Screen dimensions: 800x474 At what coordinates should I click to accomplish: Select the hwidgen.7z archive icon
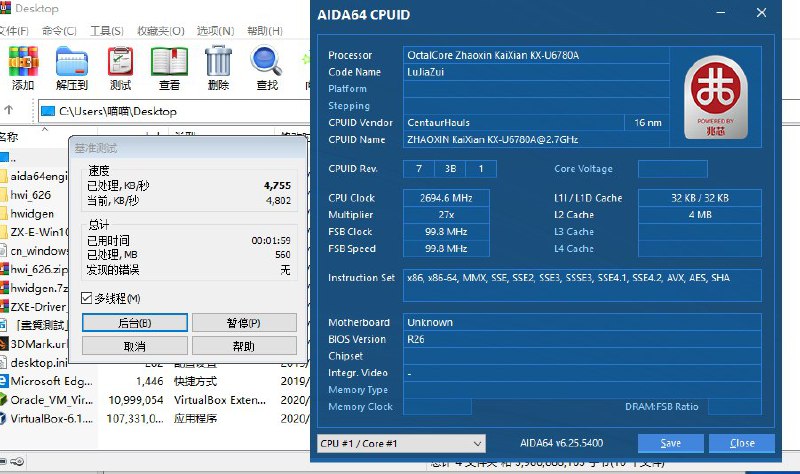4,288
